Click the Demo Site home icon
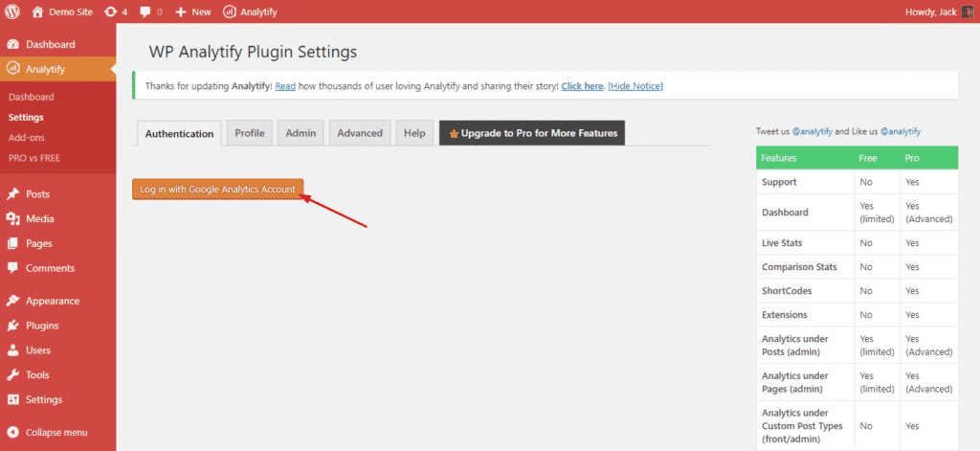The width and height of the screenshot is (980, 451). point(37,11)
